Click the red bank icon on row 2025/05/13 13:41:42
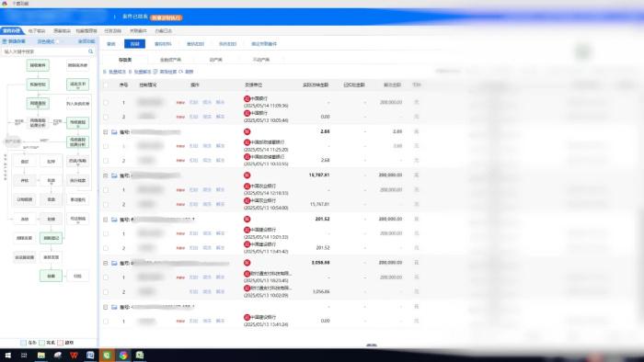 click(247, 244)
